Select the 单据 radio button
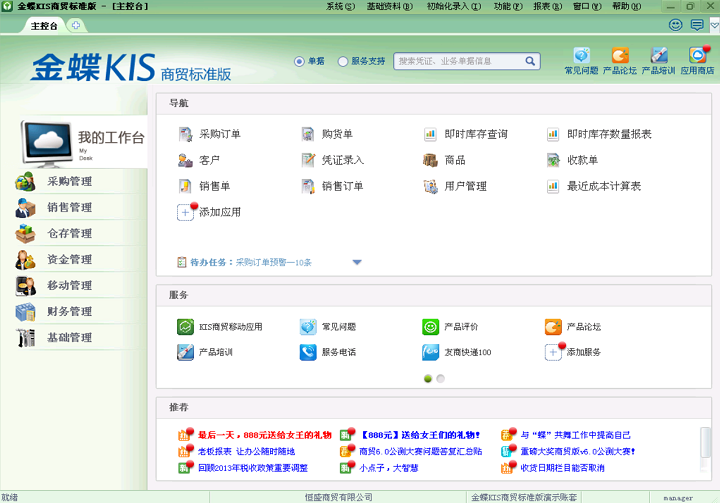Image resolution: width=720 pixels, height=503 pixels. click(299, 61)
